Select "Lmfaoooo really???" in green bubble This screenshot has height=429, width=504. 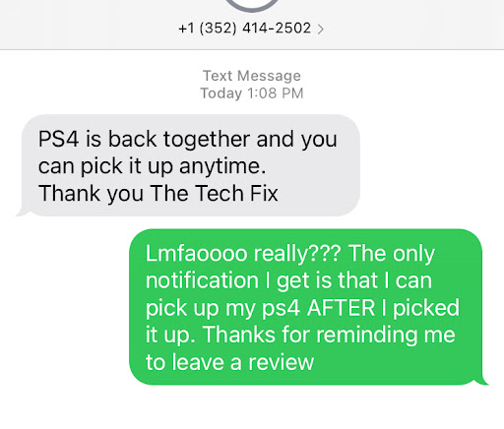[243, 254]
